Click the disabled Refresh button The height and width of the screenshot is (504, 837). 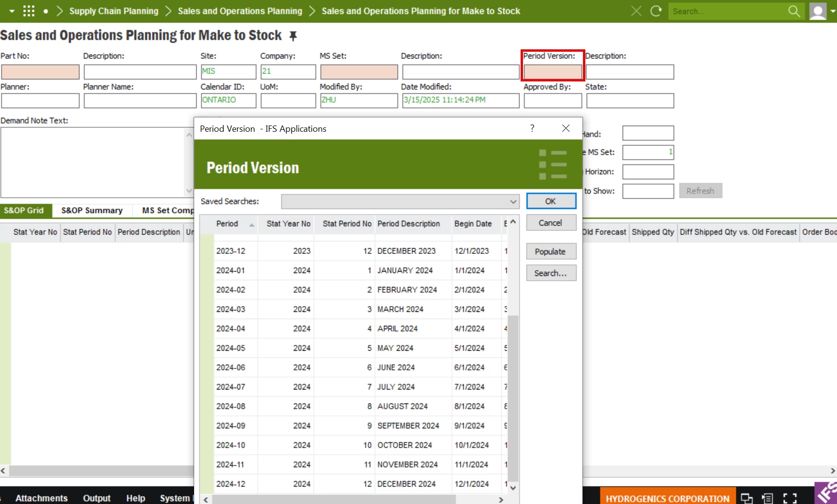tap(700, 191)
